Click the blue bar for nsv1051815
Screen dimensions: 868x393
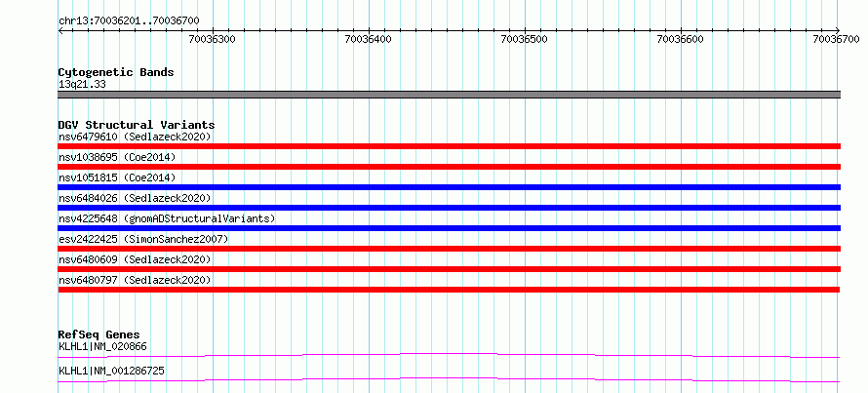click(449, 187)
